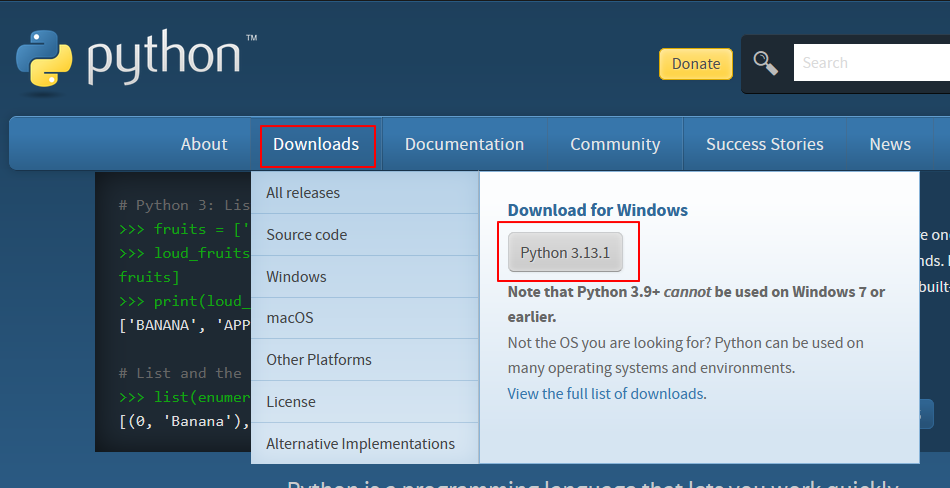Open Alternative Implementations submenu entry
950x488 pixels.
pyautogui.click(x=365, y=444)
